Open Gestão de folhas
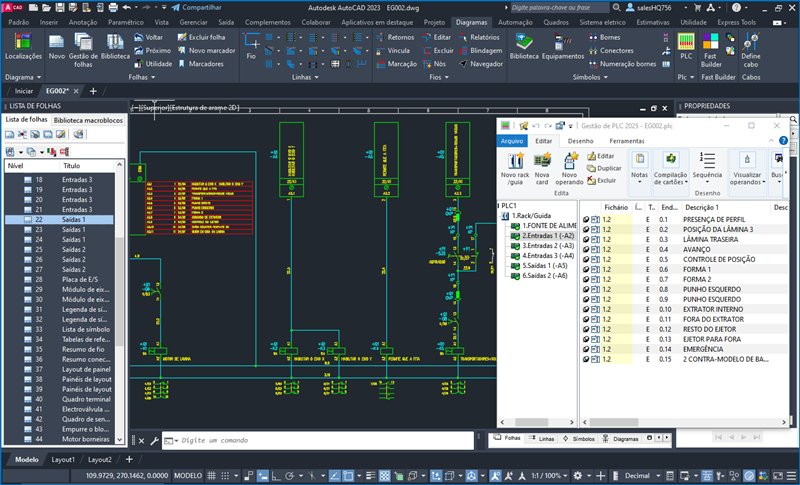Screen dimensions: 800x485 (x=83, y=50)
